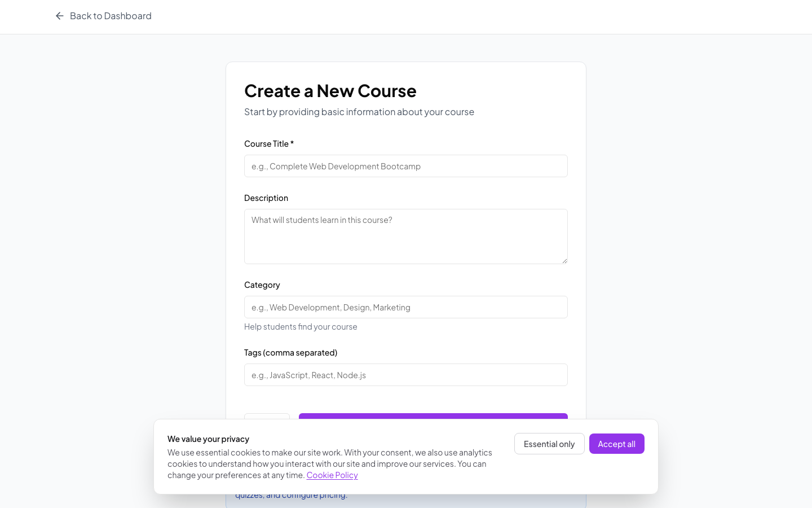Click the Category placeholder text example
The height and width of the screenshot is (508, 812).
click(x=331, y=307)
